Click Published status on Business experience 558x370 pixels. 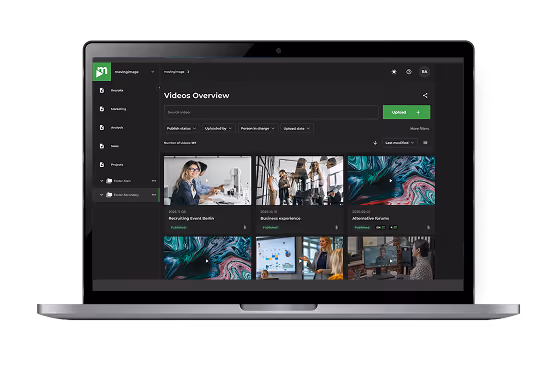[x=270, y=227]
